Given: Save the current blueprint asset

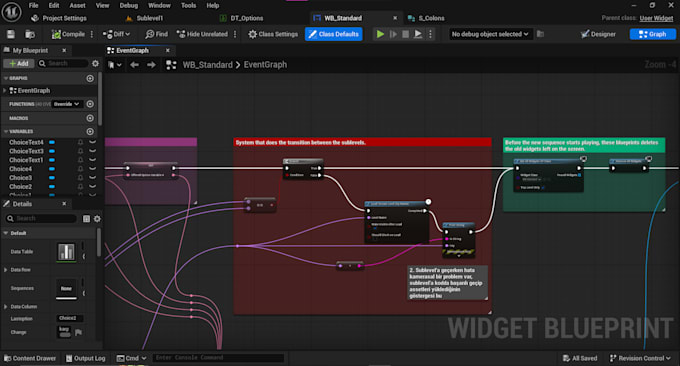Looking at the screenshot, I should [11, 34].
